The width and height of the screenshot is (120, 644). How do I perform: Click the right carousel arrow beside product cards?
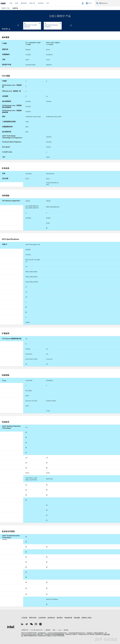click(71, 25)
